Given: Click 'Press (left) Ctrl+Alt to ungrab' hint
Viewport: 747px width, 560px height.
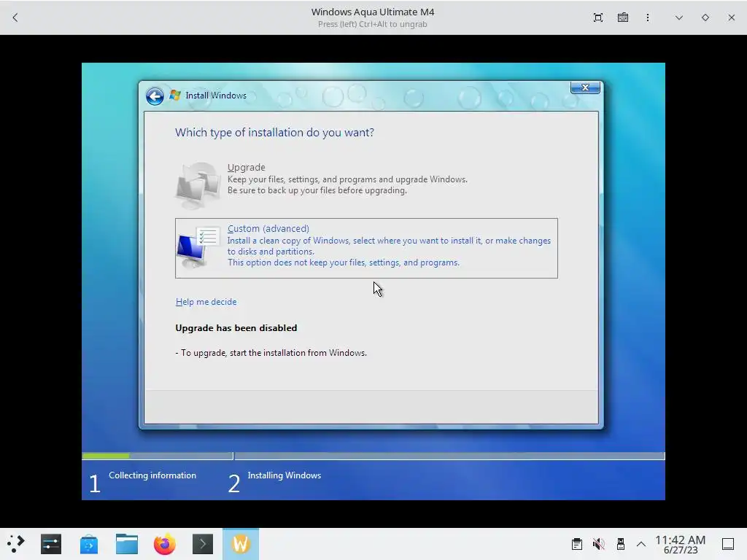Looking at the screenshot, I should (373, 24).
